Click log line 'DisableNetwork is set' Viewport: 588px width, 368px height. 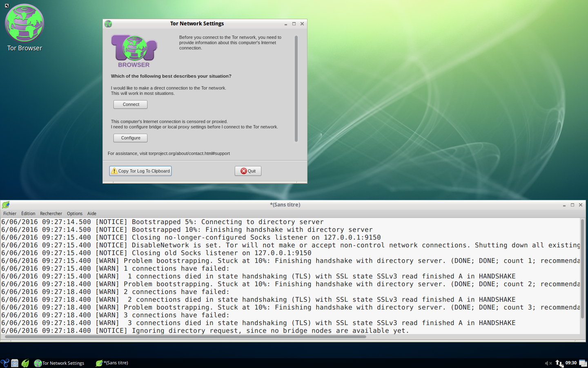click(x=290, y=245)
